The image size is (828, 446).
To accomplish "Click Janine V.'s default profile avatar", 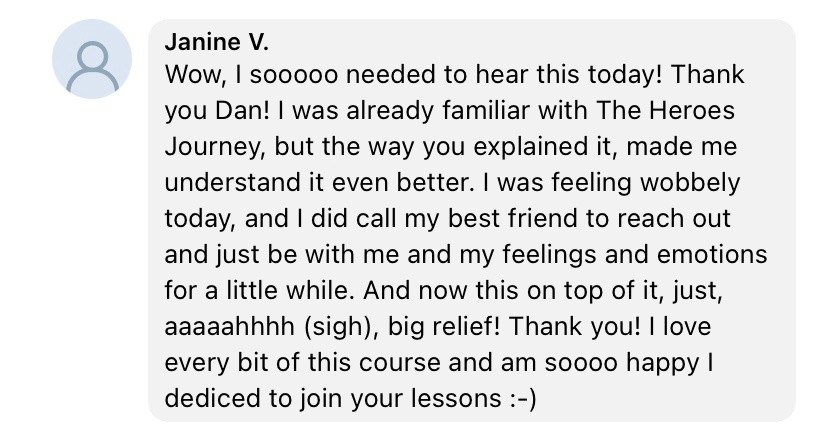I will coord(92,59).
